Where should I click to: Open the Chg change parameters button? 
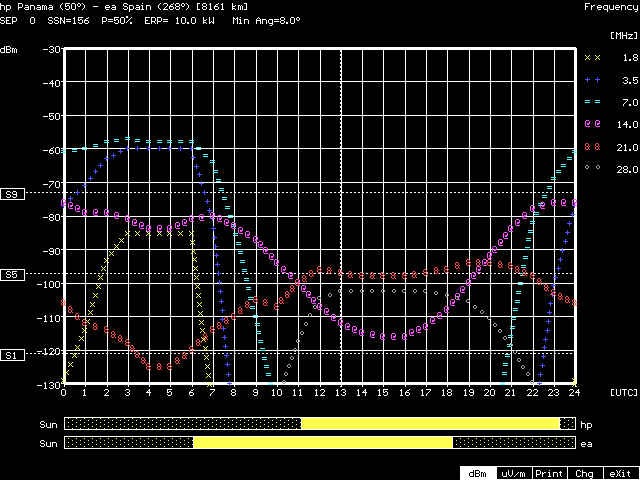click(584, 474)
